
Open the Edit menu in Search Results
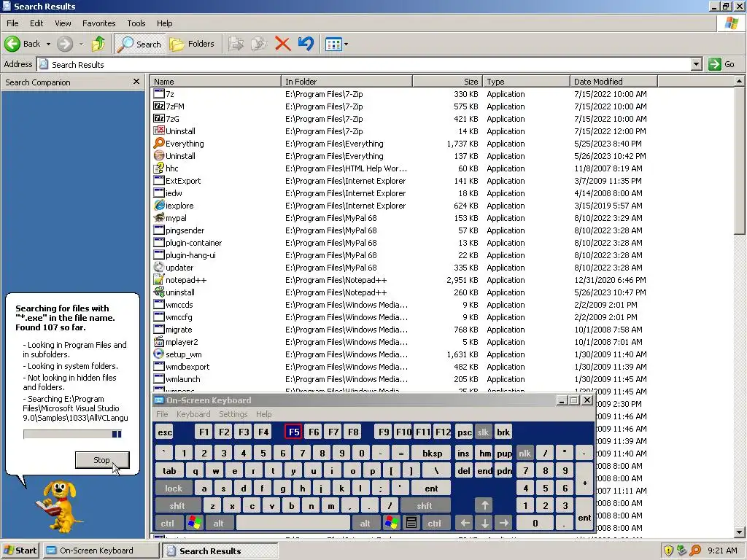click(x=36, y=23)
